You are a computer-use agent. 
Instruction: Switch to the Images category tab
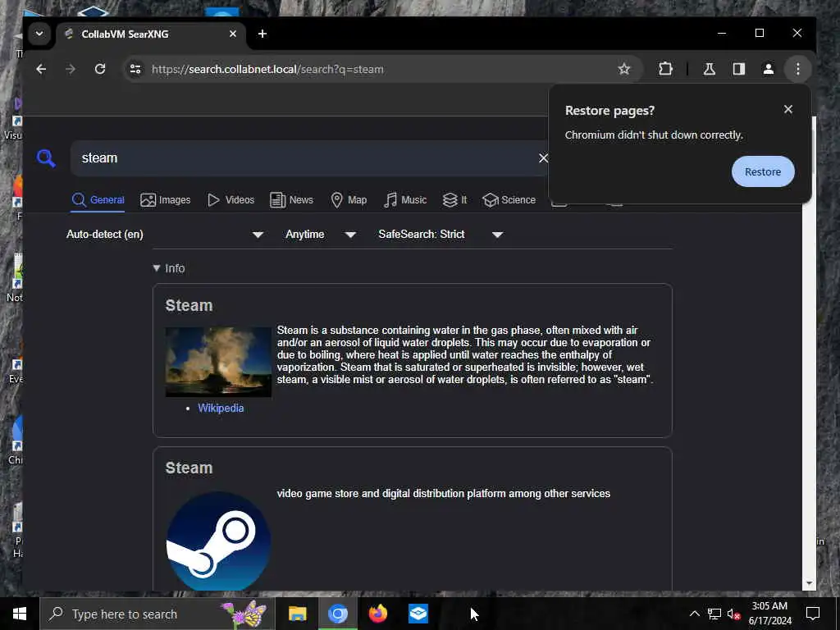(165, 200)
